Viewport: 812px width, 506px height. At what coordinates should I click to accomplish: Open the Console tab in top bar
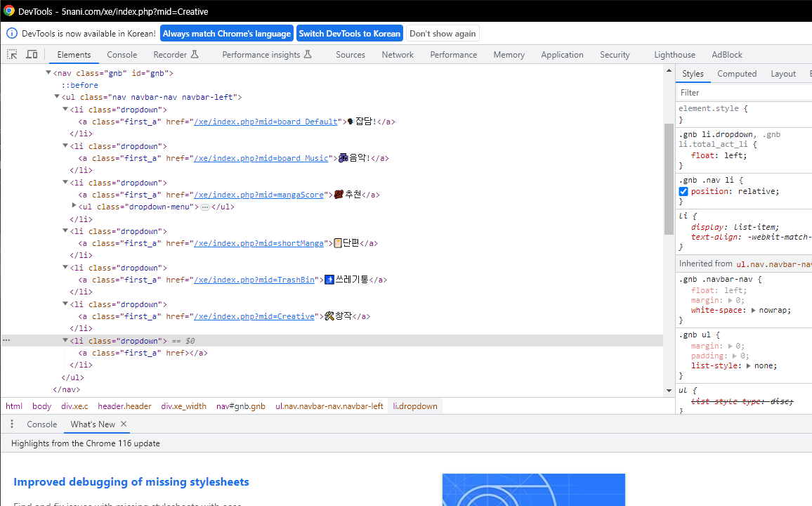(x=122, y=54)
